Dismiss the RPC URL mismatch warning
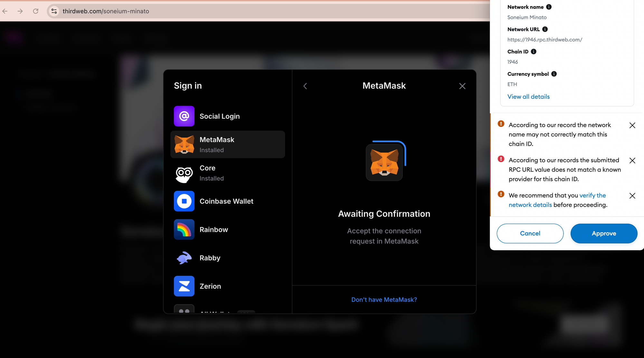 (632, 160)
